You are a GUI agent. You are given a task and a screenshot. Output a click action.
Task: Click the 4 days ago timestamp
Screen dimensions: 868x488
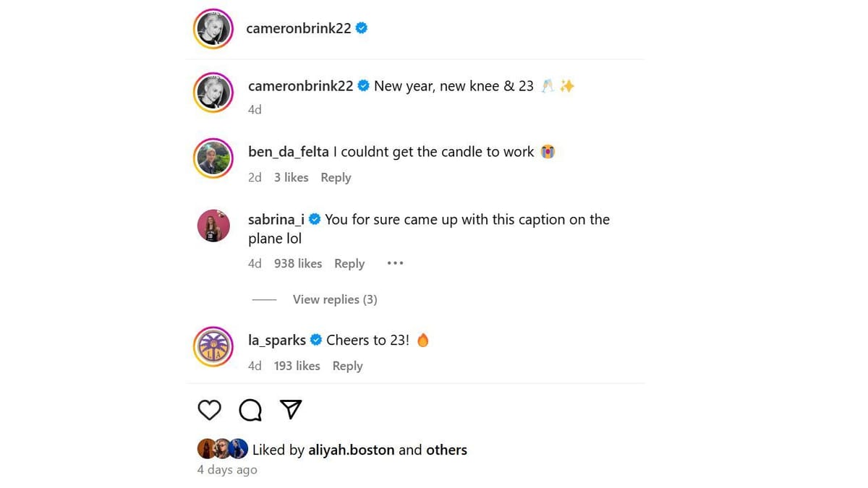226,469
